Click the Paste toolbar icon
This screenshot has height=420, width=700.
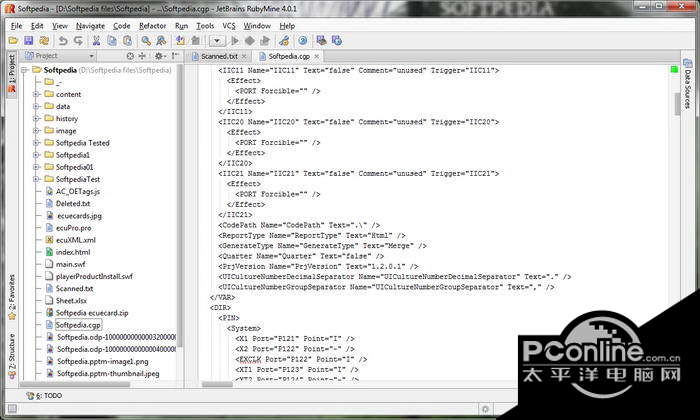pos(127,41)
